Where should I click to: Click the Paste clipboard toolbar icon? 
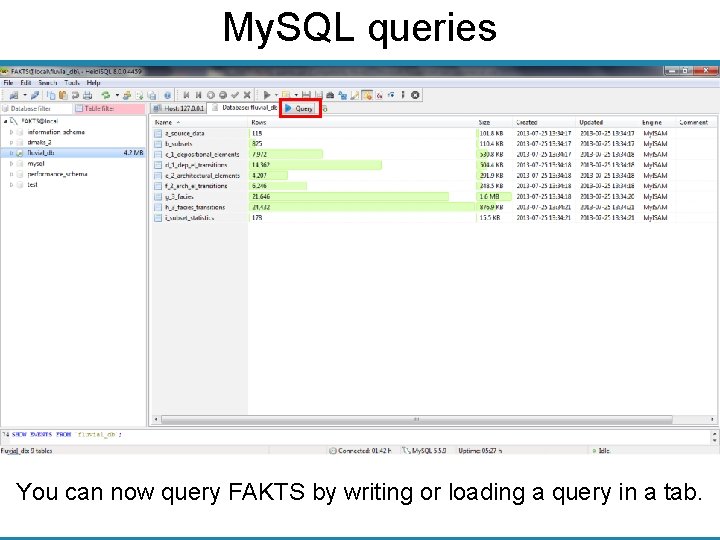coord(63,95)
